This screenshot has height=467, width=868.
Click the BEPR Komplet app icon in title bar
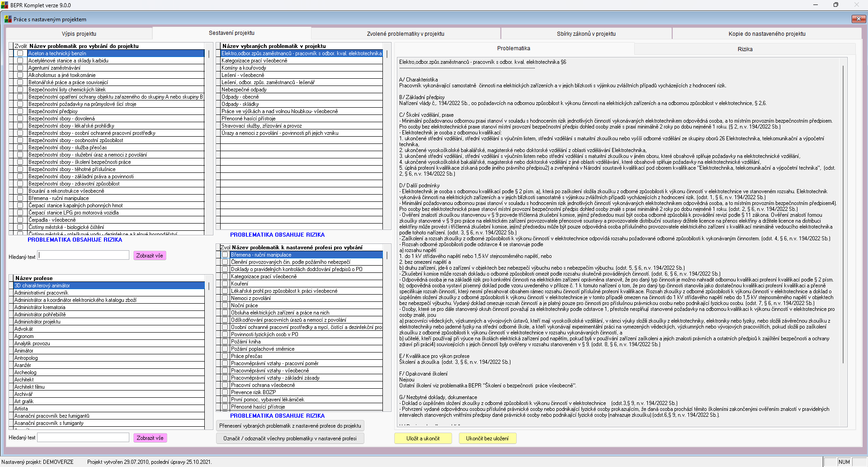(x=5, y=5)
